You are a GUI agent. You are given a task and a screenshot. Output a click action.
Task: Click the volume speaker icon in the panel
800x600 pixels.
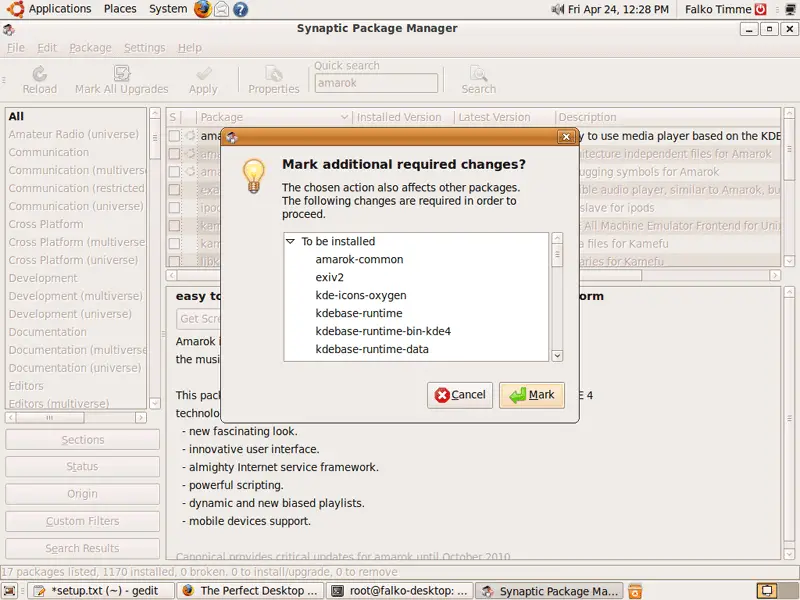pos(557,9)
